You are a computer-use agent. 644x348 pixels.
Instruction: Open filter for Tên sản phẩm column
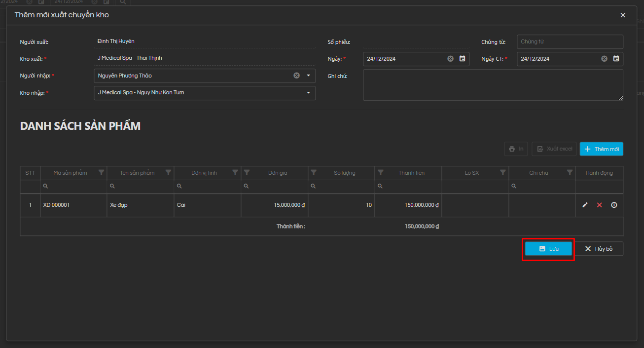click(168, 173)
